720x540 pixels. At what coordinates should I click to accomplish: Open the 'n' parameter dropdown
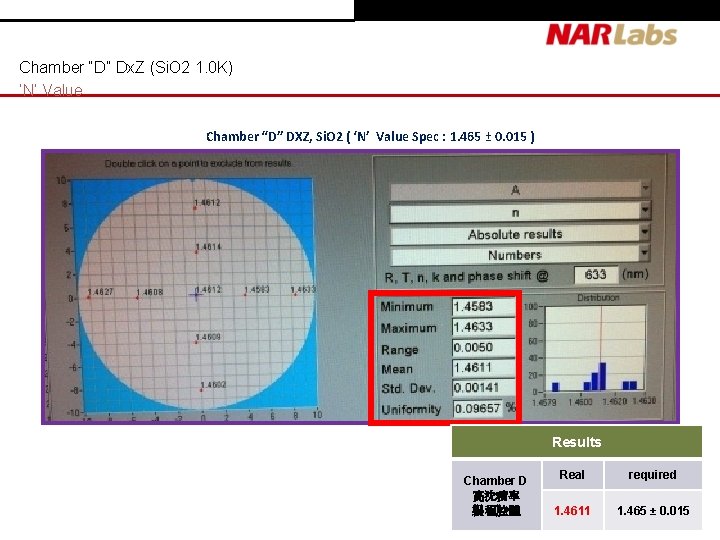pos(521,213)
